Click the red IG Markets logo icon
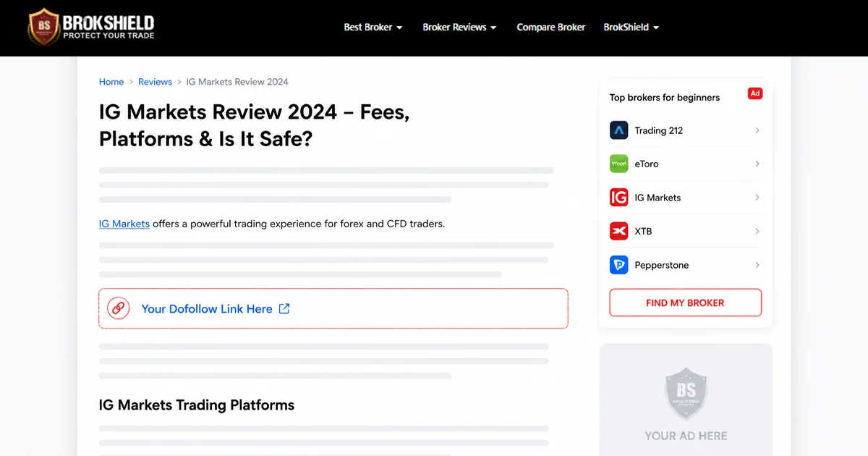This screenshot has height=456, width=868. (618, 198)
